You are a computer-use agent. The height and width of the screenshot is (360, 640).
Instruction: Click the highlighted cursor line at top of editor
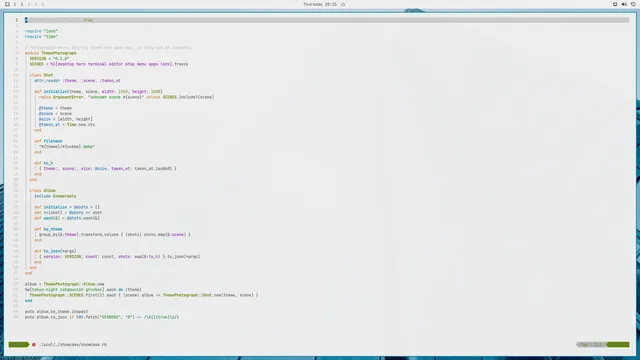coord(327,20)
